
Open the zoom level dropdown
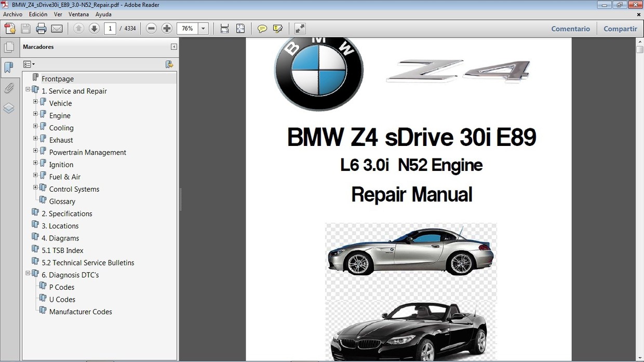(203, 28)
